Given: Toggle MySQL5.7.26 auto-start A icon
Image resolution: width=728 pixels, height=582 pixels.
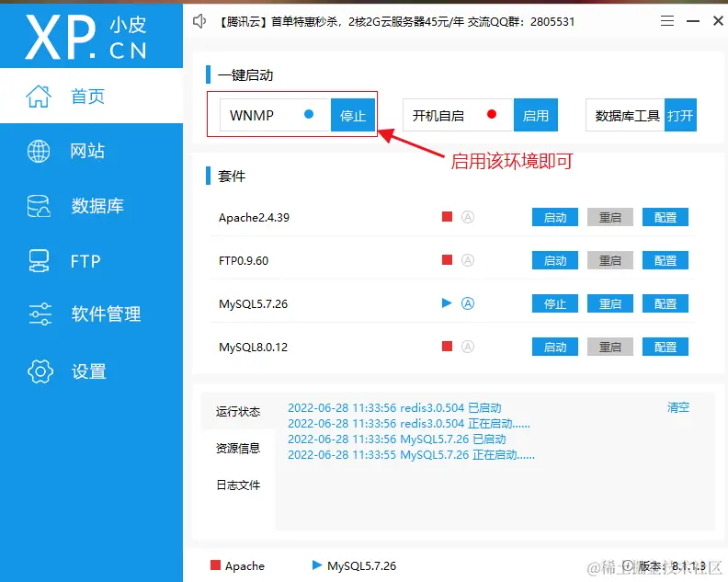Looking at the screenshot, I should point(468,303).
